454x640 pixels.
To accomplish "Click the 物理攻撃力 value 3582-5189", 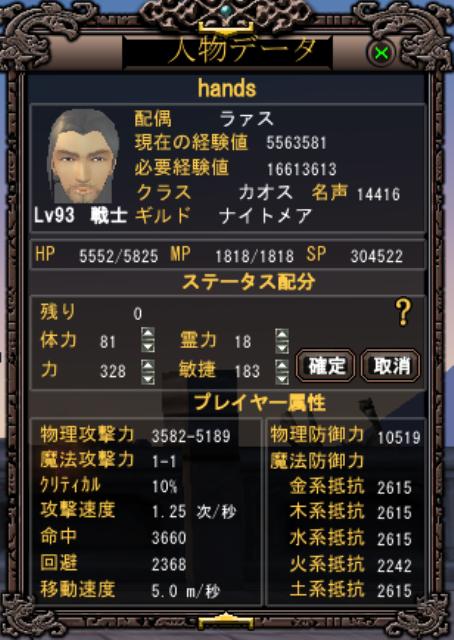I will pyautogui.click(x=191, y=436).
